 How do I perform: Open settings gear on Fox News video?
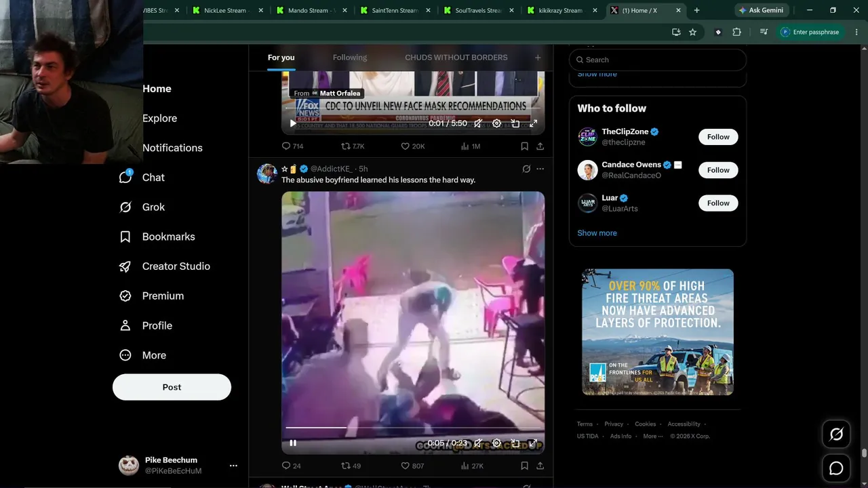coord(496,123)
